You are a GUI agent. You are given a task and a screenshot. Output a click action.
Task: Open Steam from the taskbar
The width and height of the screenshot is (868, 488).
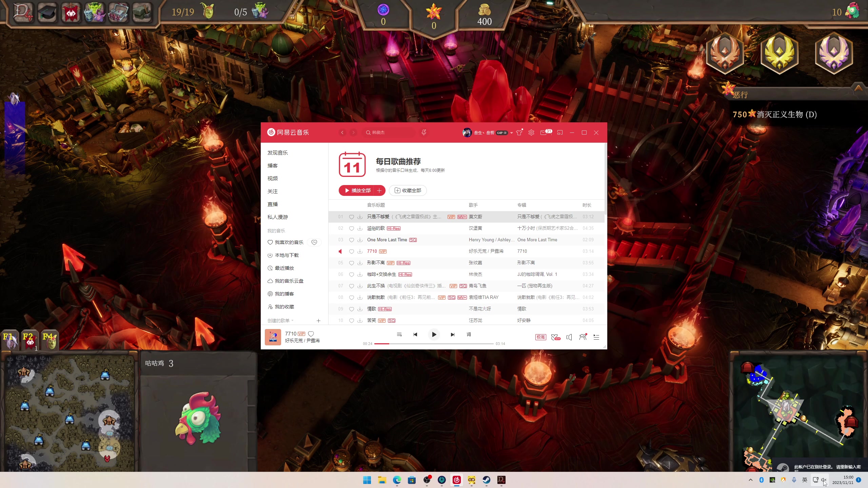pos(486,480)
